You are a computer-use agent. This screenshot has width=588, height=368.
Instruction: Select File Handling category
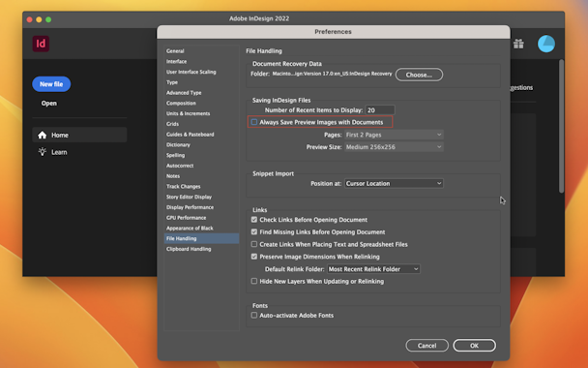201,238
